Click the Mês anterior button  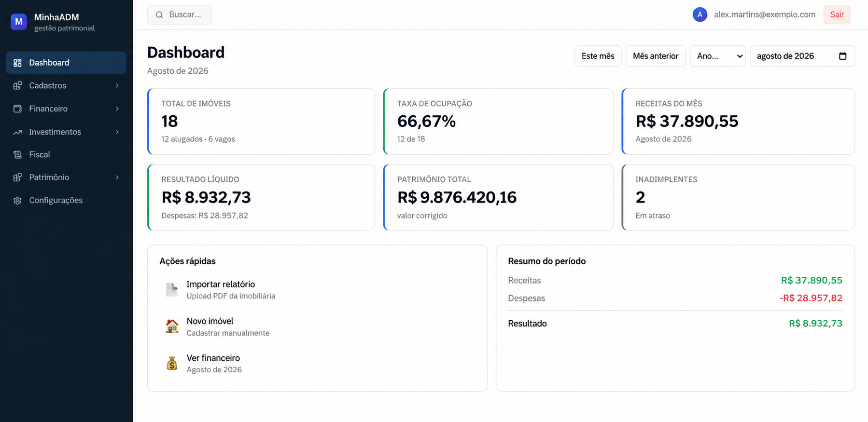656,56
